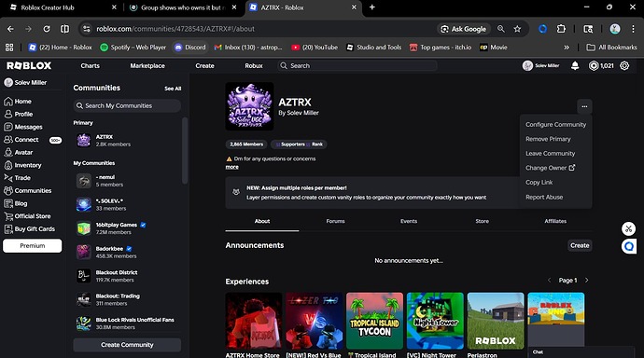644x358 pixels.
Task: Open Charts in top navigation
Action: (90, 65)
